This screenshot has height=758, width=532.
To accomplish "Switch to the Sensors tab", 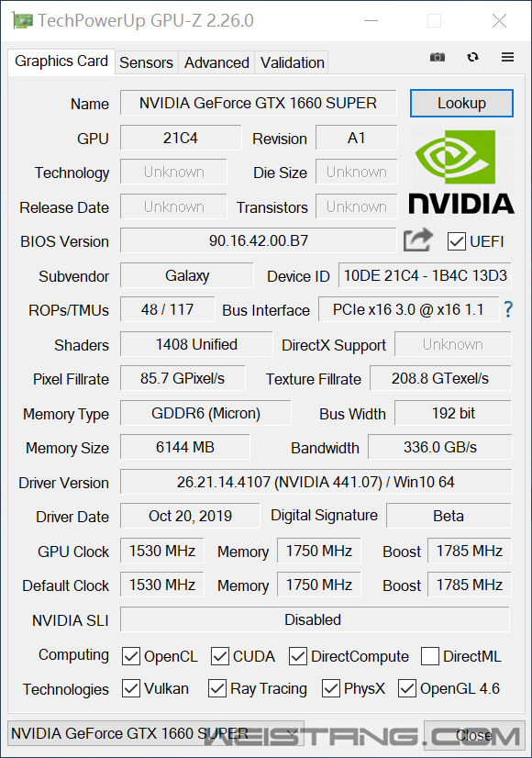I will (146, 62).
